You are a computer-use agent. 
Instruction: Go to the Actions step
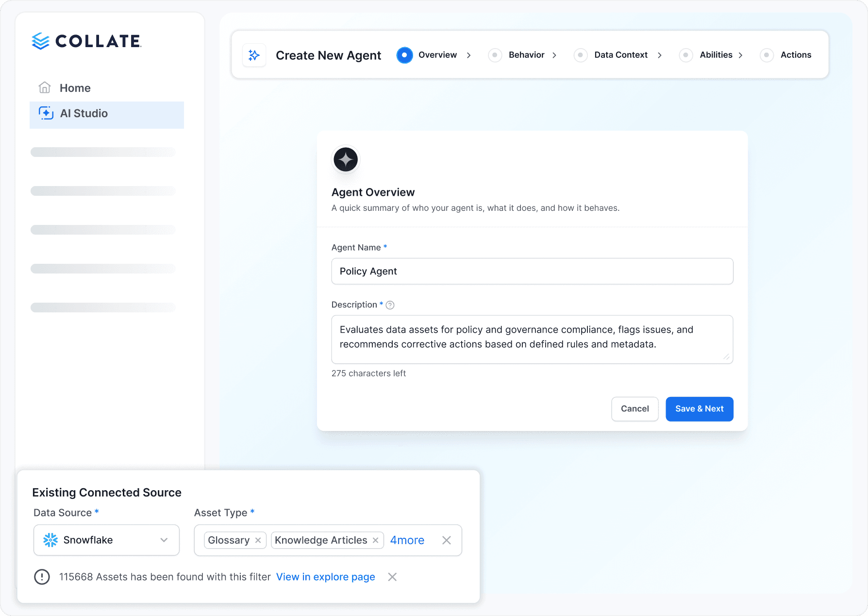coord(796,55)
